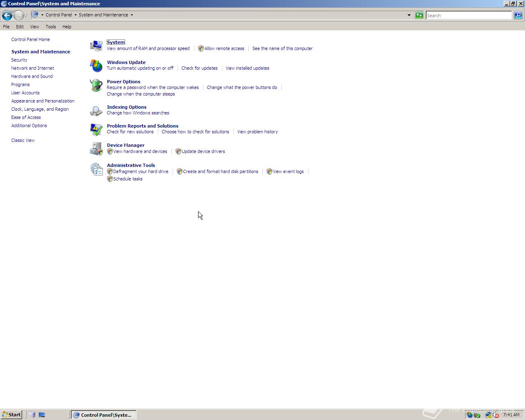Click View installed updates link
This screenshot has width=525, height=420.
[x=247, y=68]
